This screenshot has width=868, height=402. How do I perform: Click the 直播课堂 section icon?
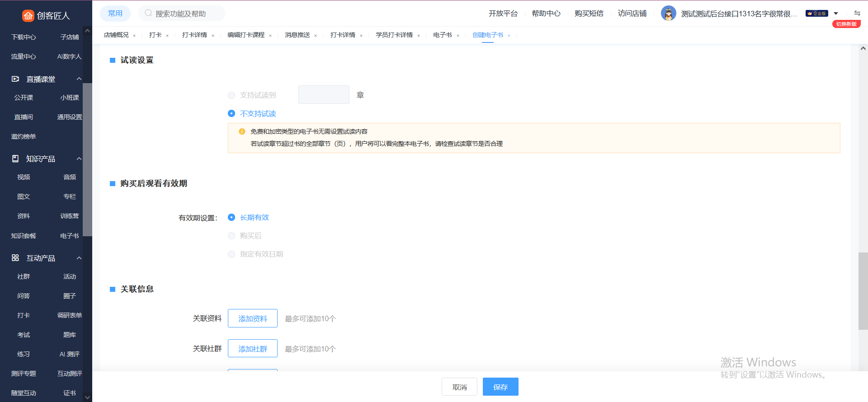[x=15, y=79]
